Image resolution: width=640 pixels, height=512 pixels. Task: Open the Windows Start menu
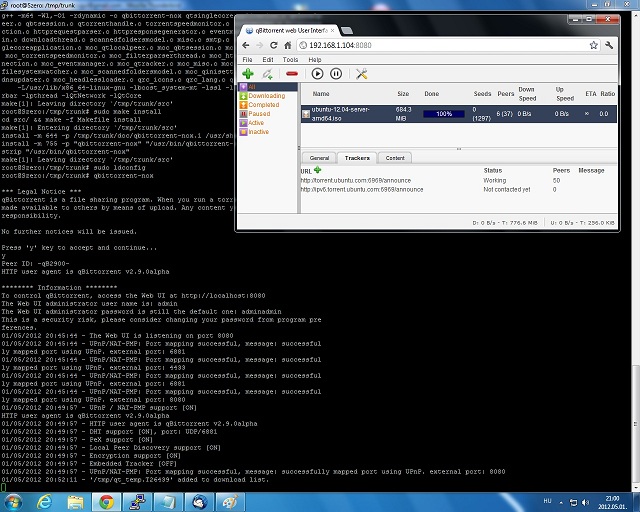[x=13, y=502]
